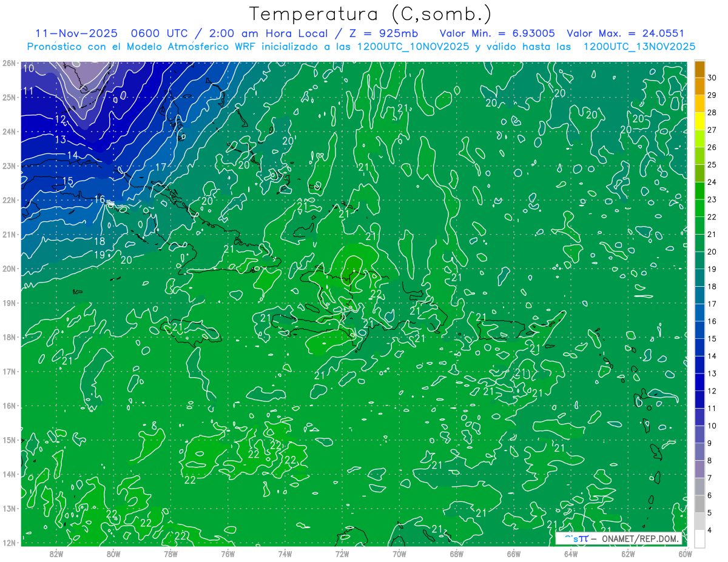Pick the orange color bar swatch labeled 30
This screenshot has width=728, height=562.
point(699,70)
